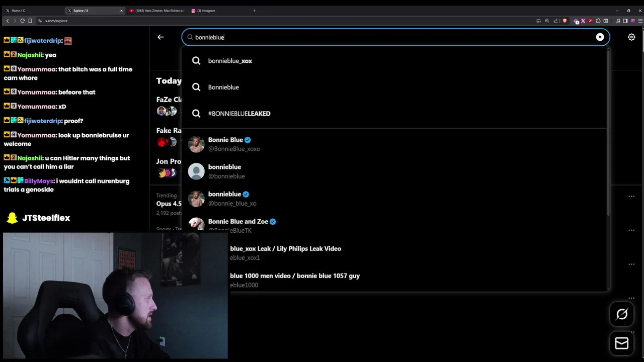Open the Messages envelope button
Screen dimensions: 644x362
tap(622, 343)
